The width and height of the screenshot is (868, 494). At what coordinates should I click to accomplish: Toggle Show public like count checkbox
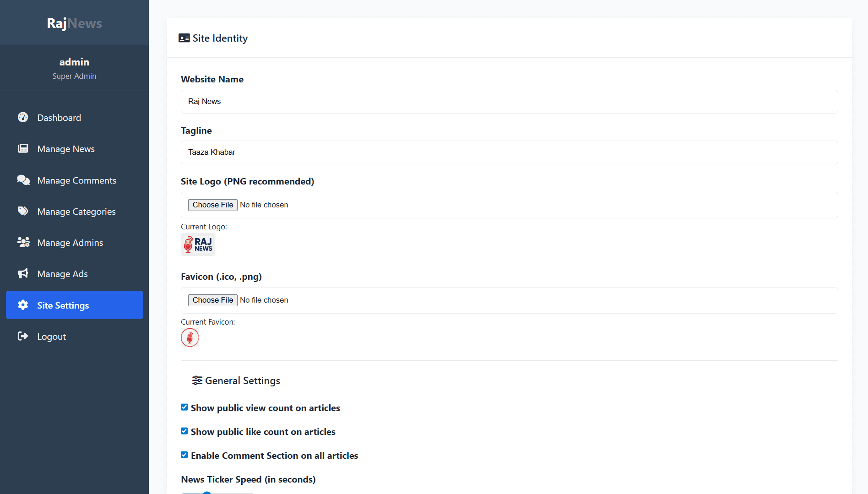184,431
